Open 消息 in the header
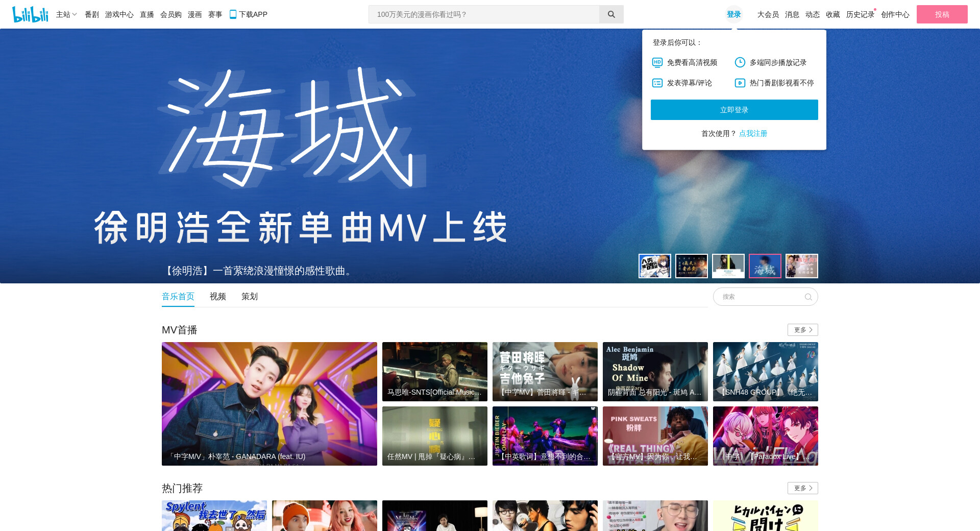Viewport: 980px width, 531px height. pos(792,14)
